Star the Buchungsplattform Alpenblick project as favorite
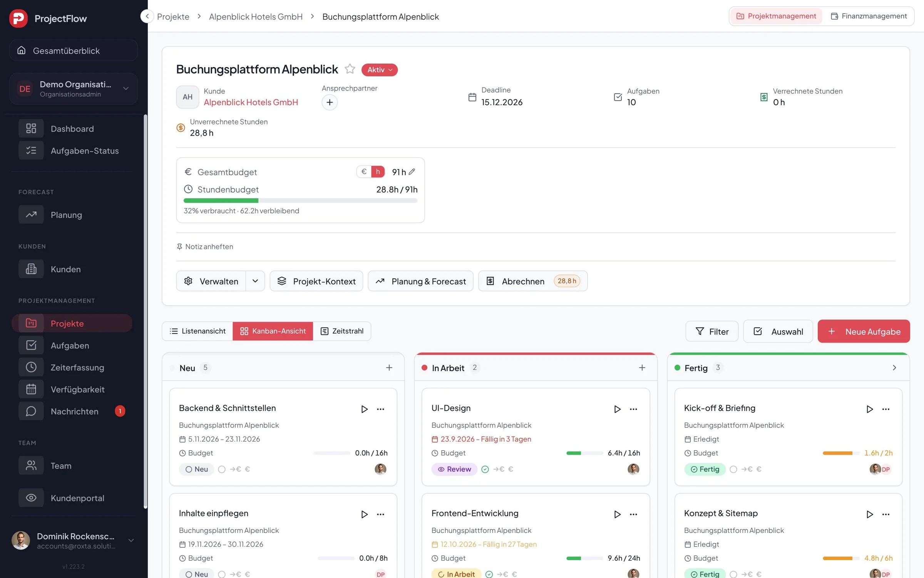Screen dimensions: 924x578 [x=350, y=69]
